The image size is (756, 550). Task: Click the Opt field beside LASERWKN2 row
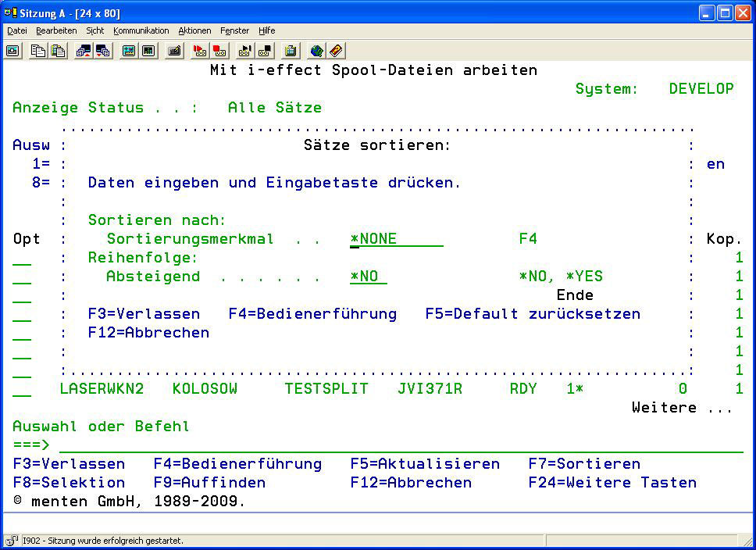22,389
